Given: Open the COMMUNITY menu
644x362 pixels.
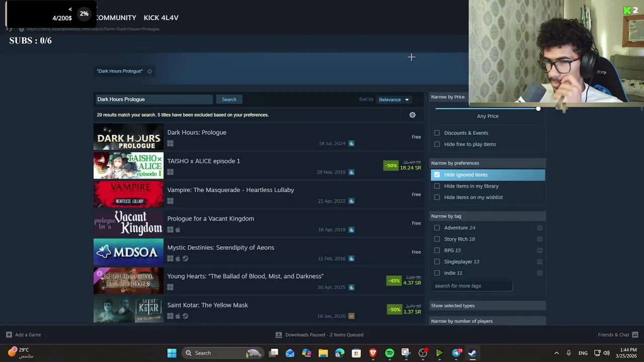Looking at the screenshot, I should tap(116, 18).
